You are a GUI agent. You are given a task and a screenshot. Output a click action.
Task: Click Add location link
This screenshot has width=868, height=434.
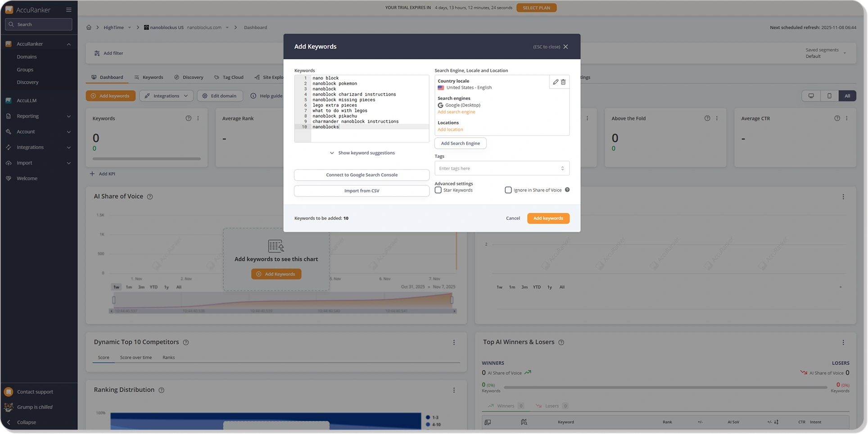pyautogui.click(x=450, y=130)
